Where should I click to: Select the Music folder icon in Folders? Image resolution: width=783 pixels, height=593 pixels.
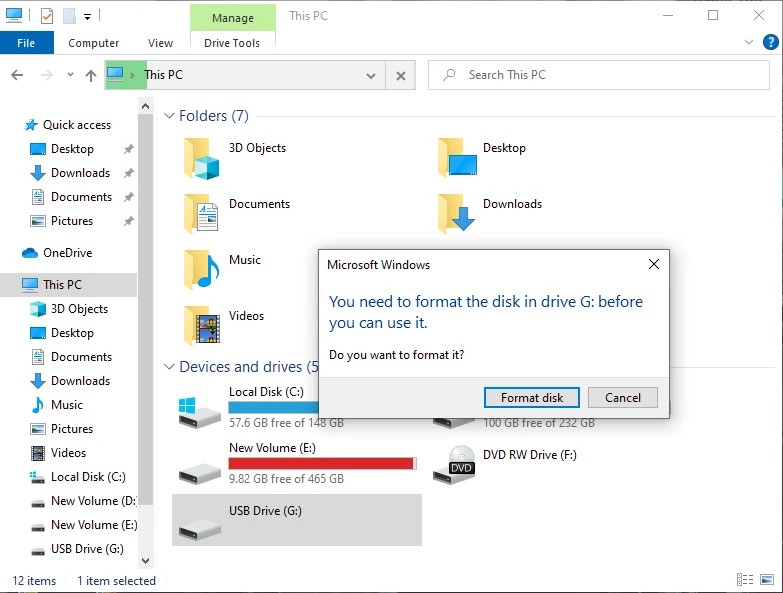pos(201,270)
